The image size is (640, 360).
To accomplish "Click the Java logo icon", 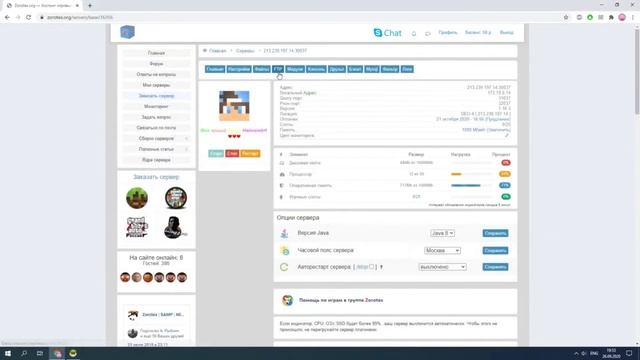I will pyautogui.click(x=284, y=233).
